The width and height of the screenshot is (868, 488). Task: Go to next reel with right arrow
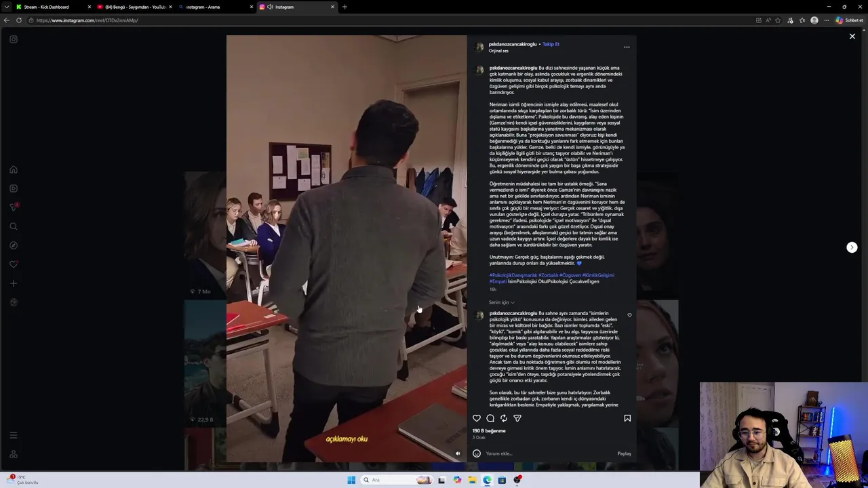pyautogui.click(x=852, y=247)
